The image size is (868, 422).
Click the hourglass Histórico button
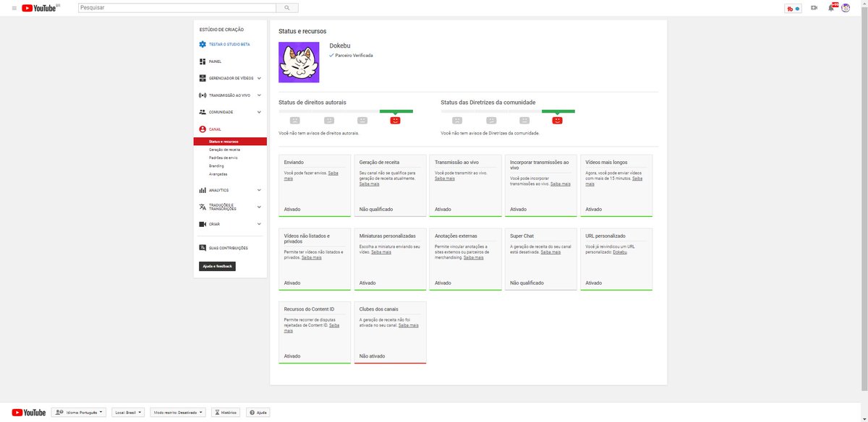[226, 413]
